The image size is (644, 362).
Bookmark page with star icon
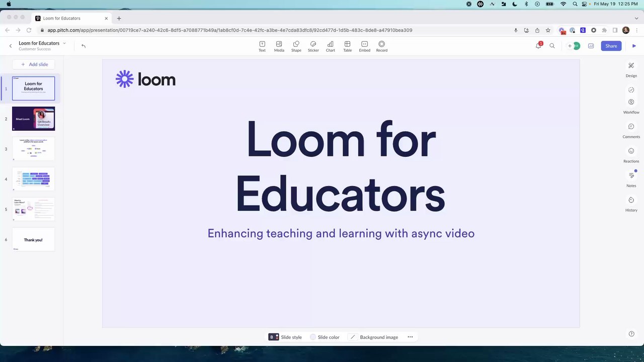tap(548, 30)
